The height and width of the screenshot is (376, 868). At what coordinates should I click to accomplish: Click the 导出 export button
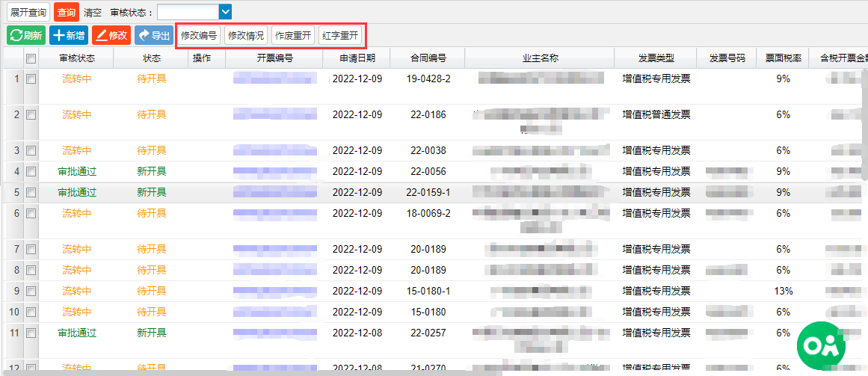[x=153, y=35]
